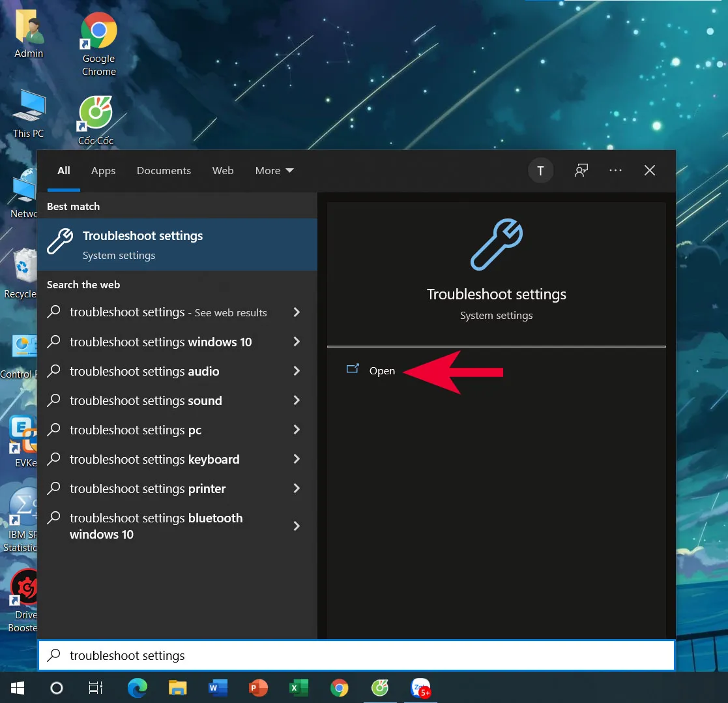Click Open to launch Troubleshoot settings
The height and width of the screenshot is (703, 728).
click(x=382, y=370)
